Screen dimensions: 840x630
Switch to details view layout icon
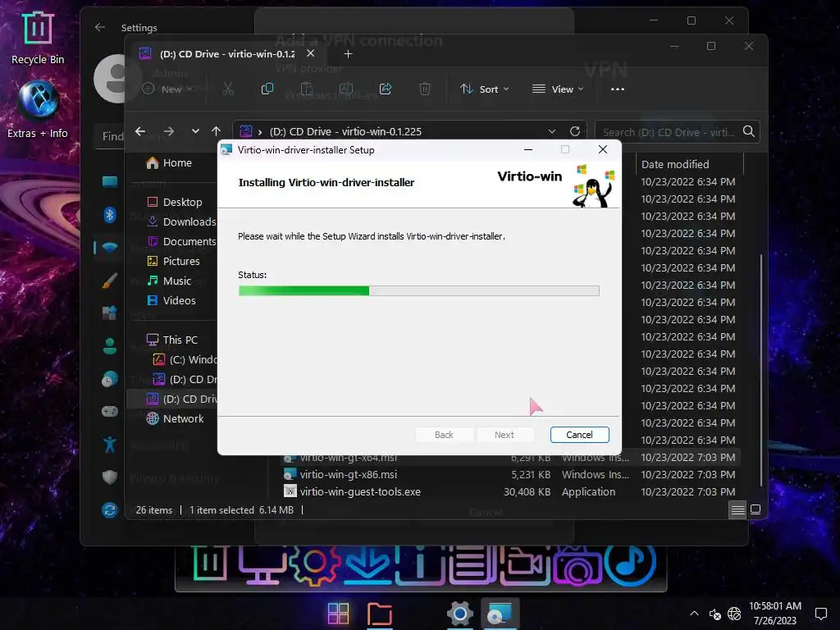point(737,509)
